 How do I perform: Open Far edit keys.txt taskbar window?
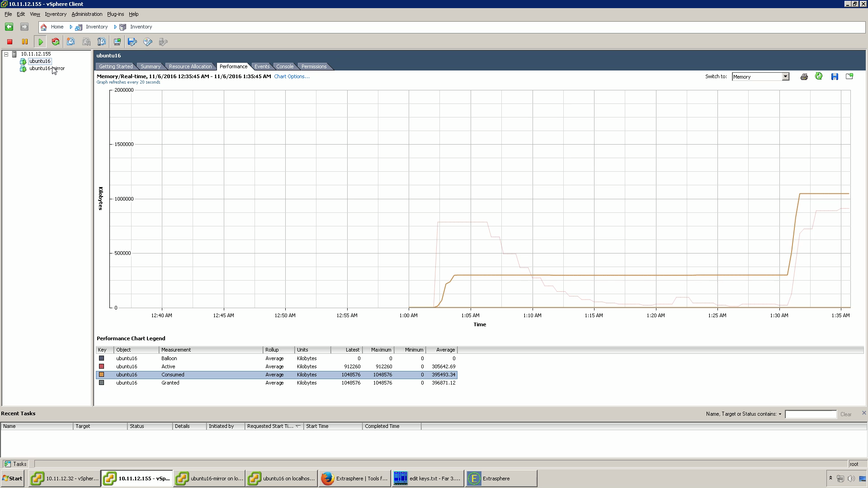click(x=427, y=479)
